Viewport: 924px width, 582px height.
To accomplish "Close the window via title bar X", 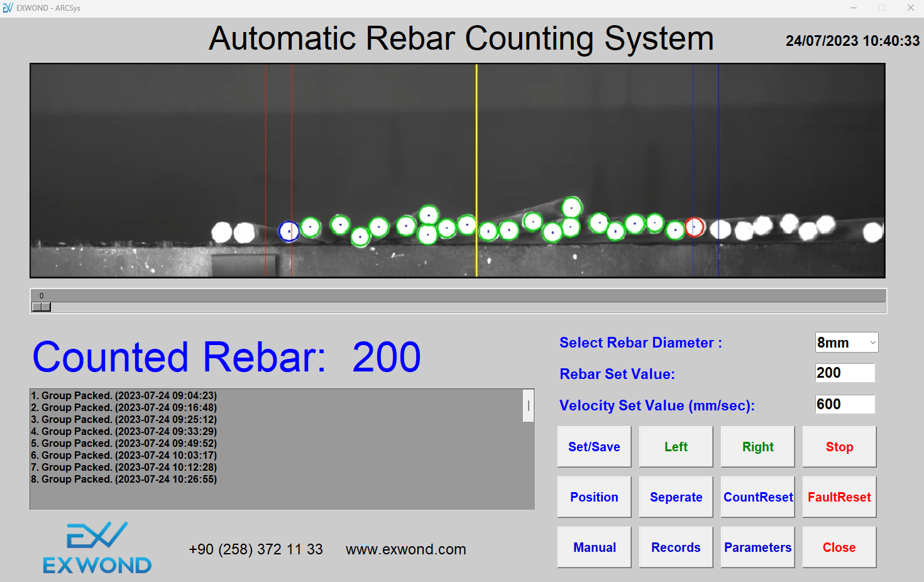I will click(x=910, y=8).
